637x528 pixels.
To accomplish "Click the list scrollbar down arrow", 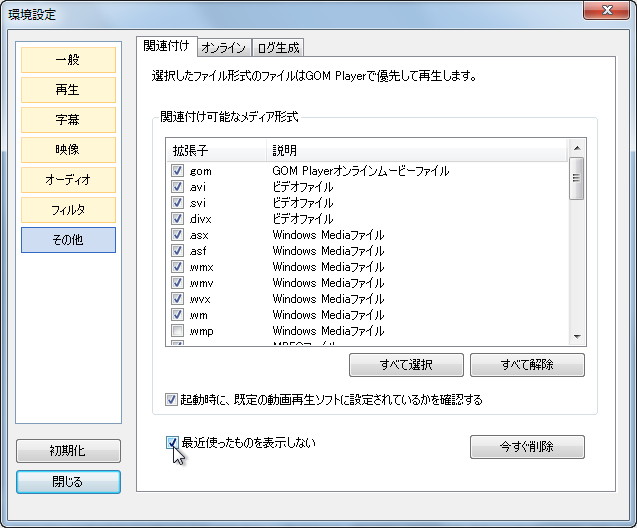I will click(577, 337).
